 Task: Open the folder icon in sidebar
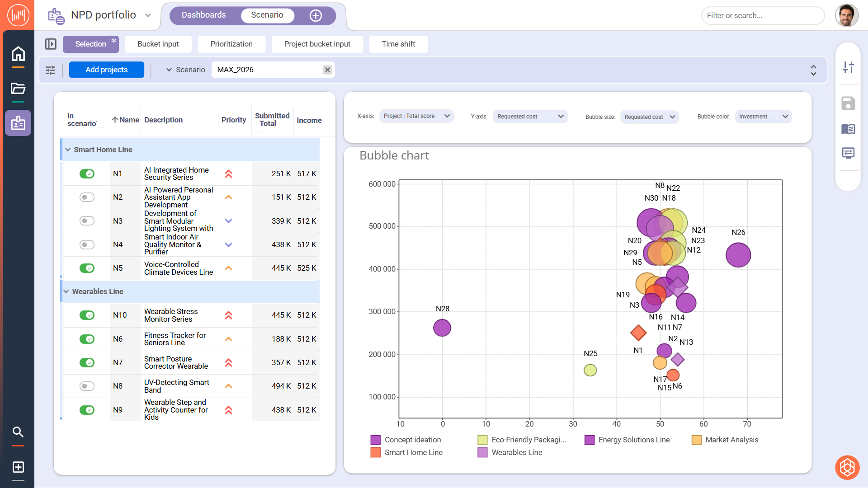(18, 88)
